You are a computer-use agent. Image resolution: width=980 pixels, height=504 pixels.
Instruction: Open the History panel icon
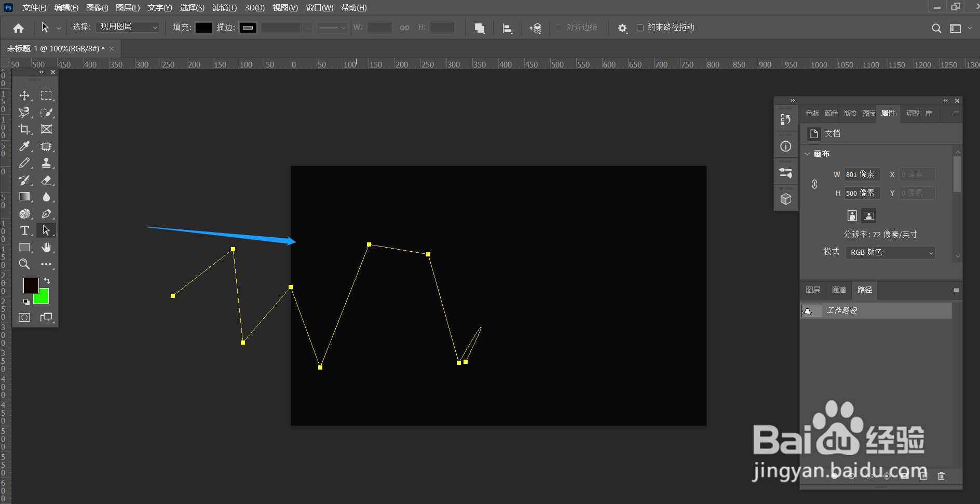[x=786, y=120]
